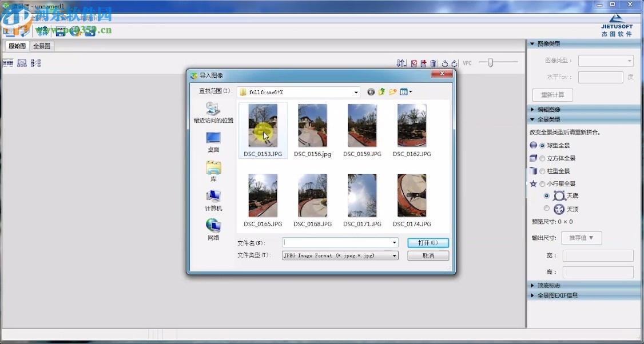The height and width of the screenshot is (344, 644).
Task: Adjust the VPC slider
Action: coord(491,63)
